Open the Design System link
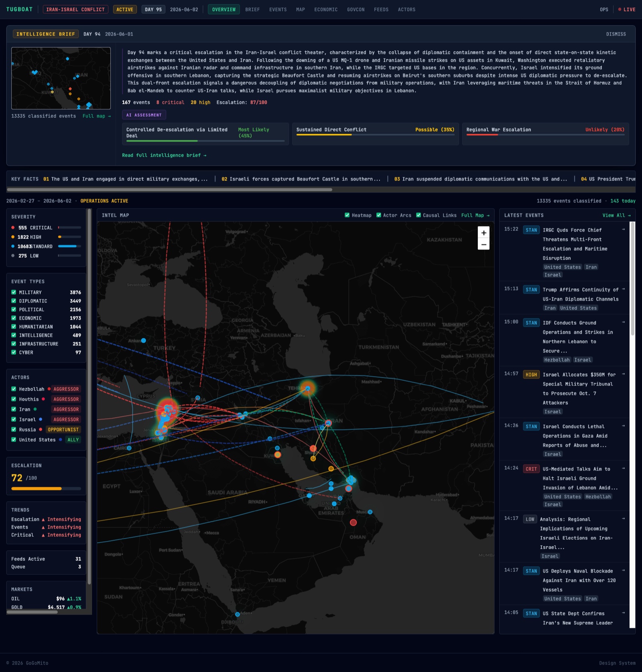 [x=617, y=663]
